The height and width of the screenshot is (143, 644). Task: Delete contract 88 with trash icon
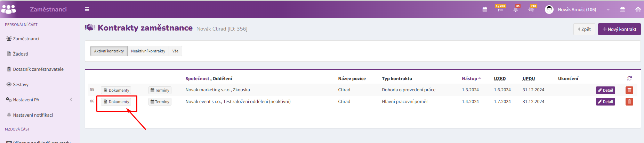coord(629,90)
